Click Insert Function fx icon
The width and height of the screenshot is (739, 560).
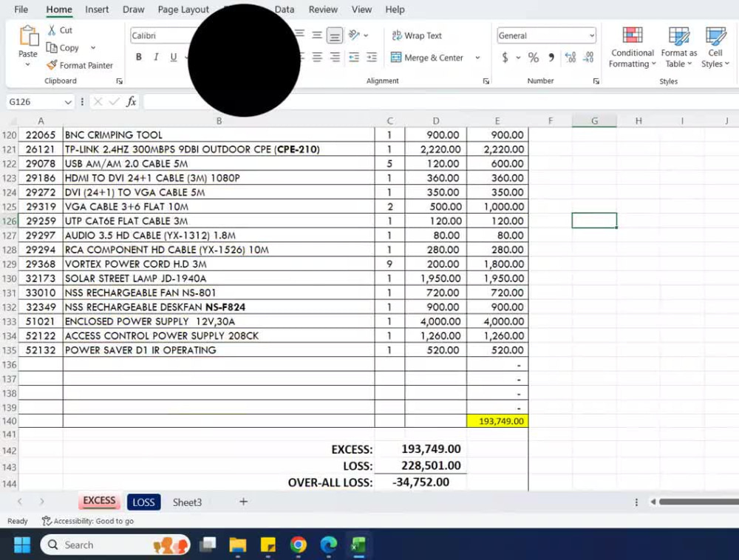(131, 101)
